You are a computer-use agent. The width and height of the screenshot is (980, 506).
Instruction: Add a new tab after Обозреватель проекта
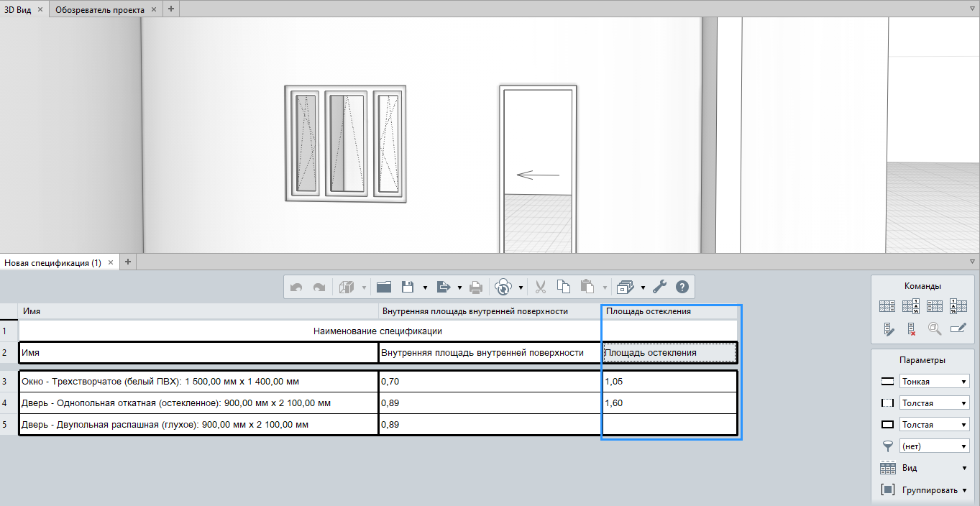[x=171, y=9]
